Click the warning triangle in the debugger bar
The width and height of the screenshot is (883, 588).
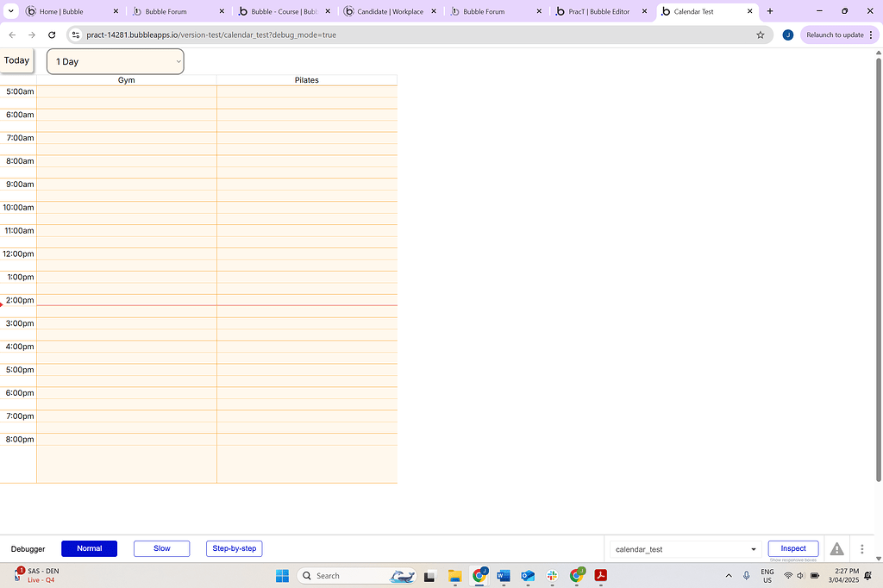(836, 548)
